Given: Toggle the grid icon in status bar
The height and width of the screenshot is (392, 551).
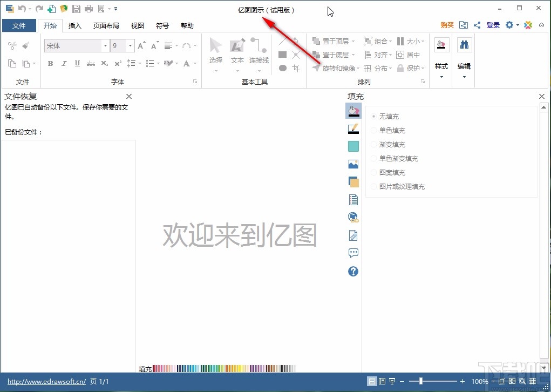Looking at the screenshot, I should (533, 381).
